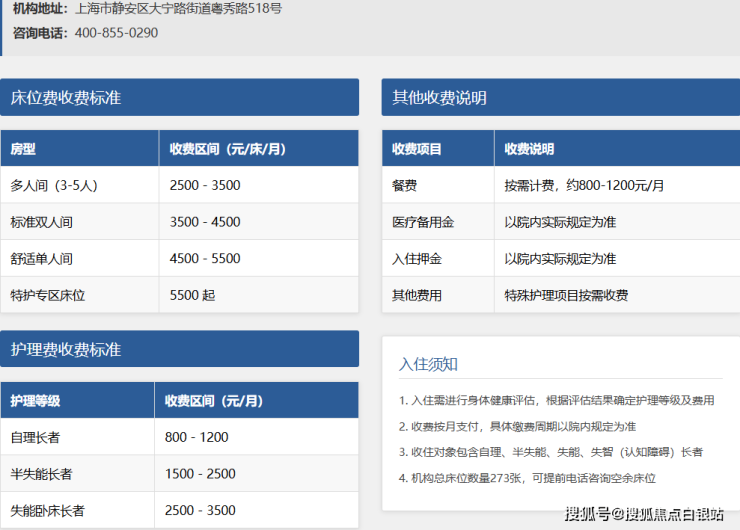Screen dimensions: 740x530
Task: Click the 房型 column header
Action: point(80,149)
